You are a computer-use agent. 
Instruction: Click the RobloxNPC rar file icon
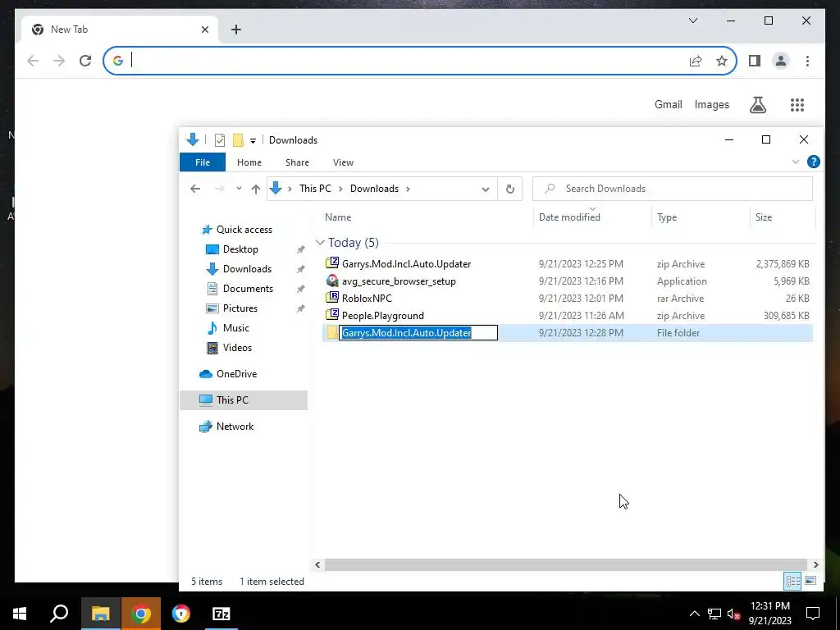point(332,298)
